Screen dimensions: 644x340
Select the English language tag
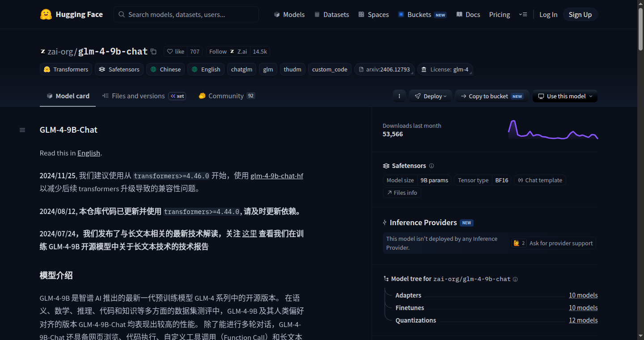point(206,69)
